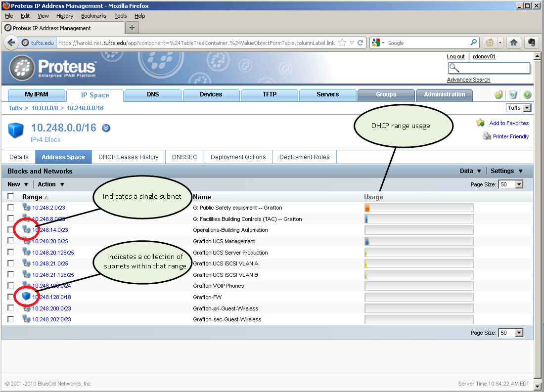
Task: Open Firefox Bookmarks menu
Action: tap(93, 16)
